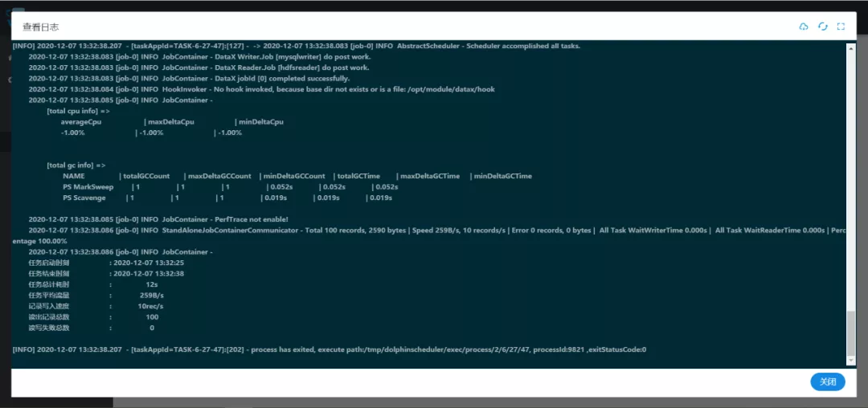868x408 pixels.
Task: Click the vertical scrollbar thumb
Action: point(851,333)
